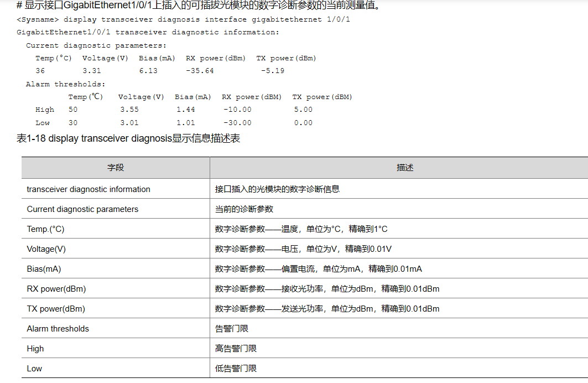This screenshot has width=588, height=383.
Task: Click the description '接口插入的光模块的数字诊断信息'
Action: tap(277, 189)
